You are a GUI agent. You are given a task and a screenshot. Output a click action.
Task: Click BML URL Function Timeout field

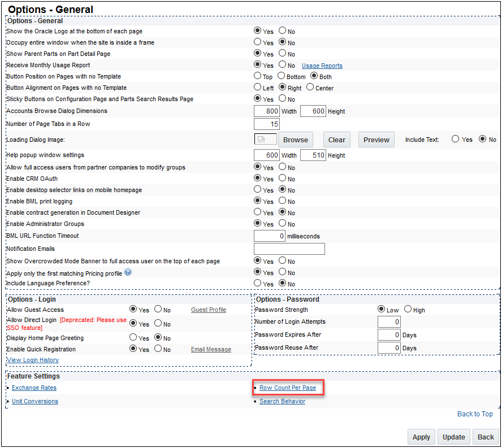tap(269, 236)
